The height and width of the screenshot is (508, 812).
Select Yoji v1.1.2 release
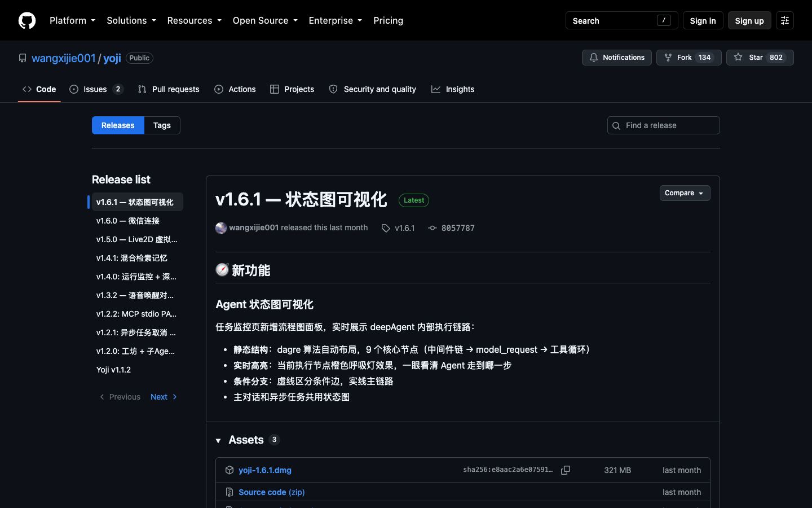[138, 370]
